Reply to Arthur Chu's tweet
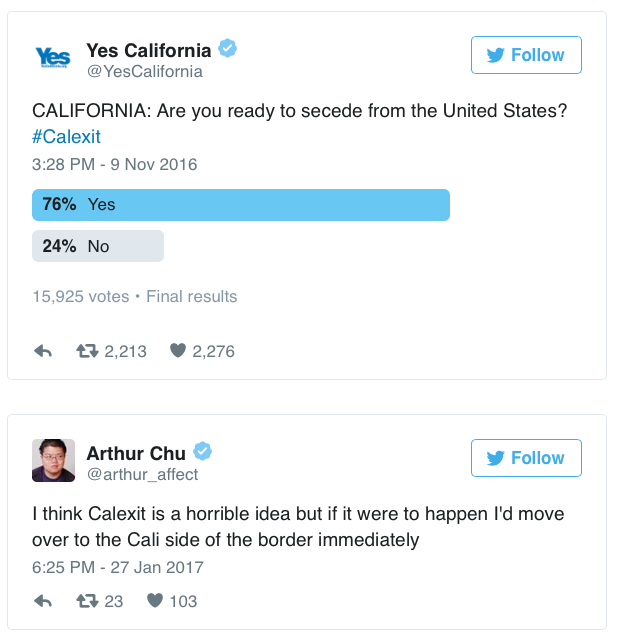This screenshot has width=617, height=644. (43, 601)
